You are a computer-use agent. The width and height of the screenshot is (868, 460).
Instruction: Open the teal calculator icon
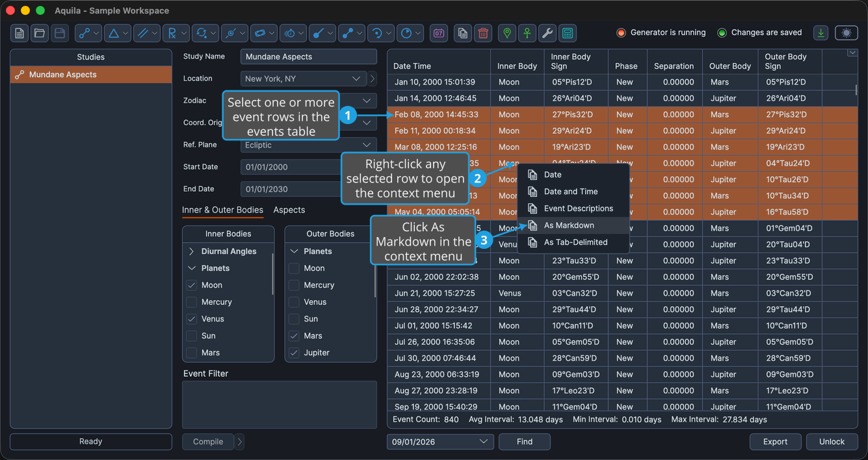pyautogui.click(x=568, y=33)
